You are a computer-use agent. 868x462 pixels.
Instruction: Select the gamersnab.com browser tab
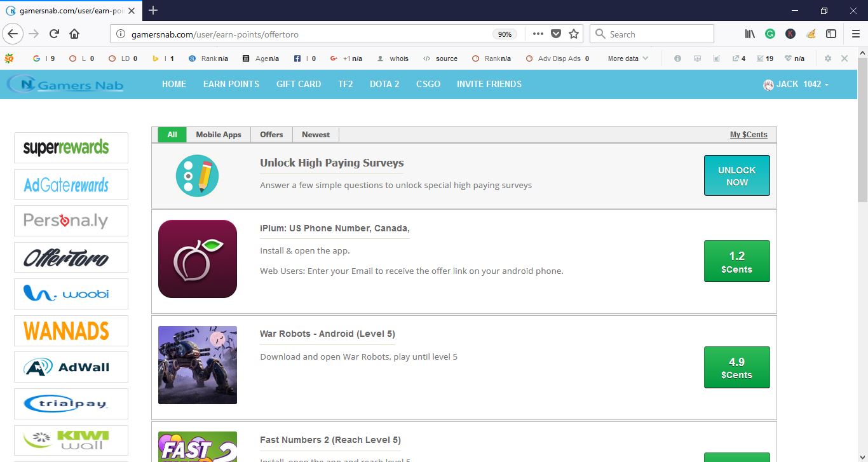coord(71,10)
